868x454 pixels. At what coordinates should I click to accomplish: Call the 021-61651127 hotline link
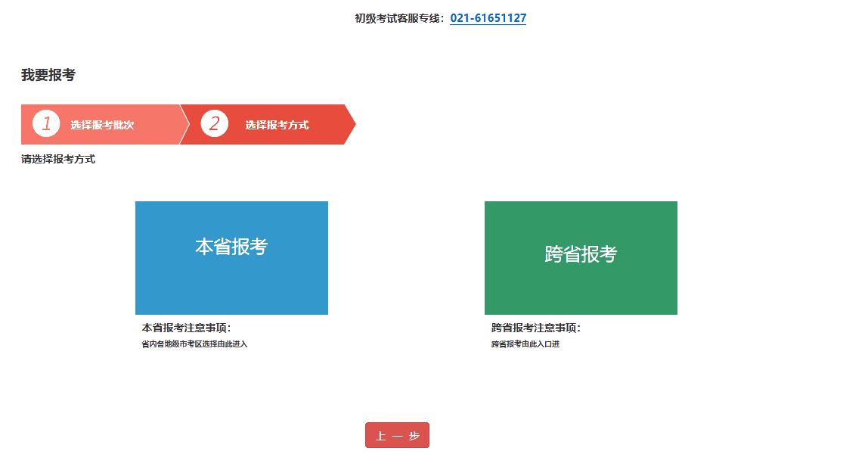pyautogui.click(x=488, y=18)
